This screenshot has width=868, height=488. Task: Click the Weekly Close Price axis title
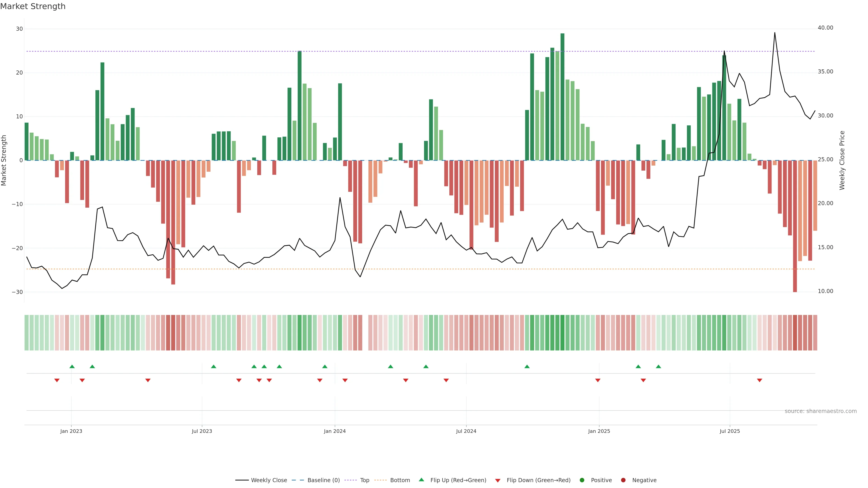pyautogui.click(x=842, y=160)
